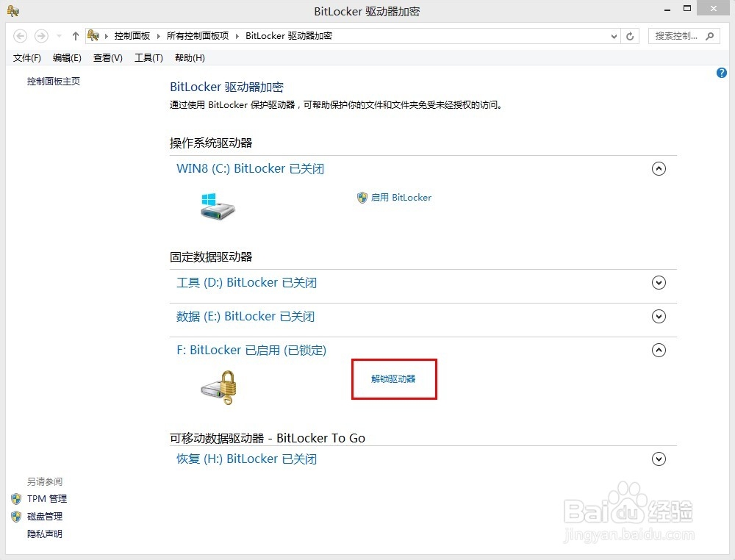Open the 编辑(E) menu
The width and height of the screenshot is (735, 560).
pos(67,58)
